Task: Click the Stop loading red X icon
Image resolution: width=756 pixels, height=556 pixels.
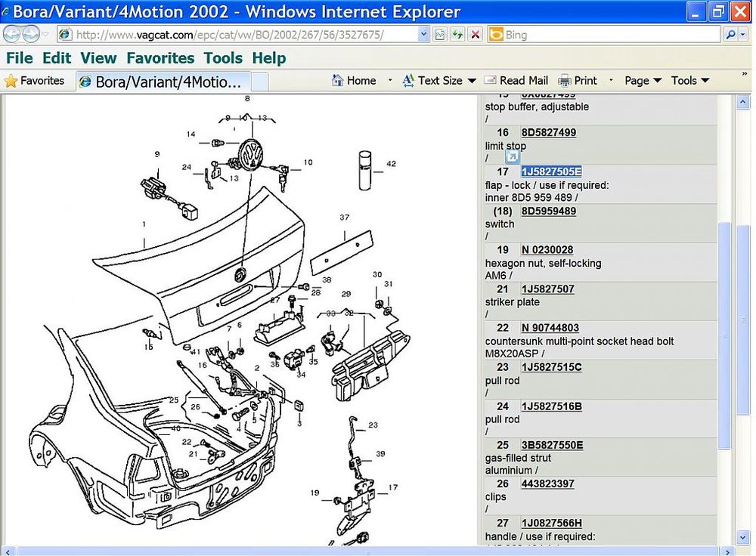Action: 476,35
